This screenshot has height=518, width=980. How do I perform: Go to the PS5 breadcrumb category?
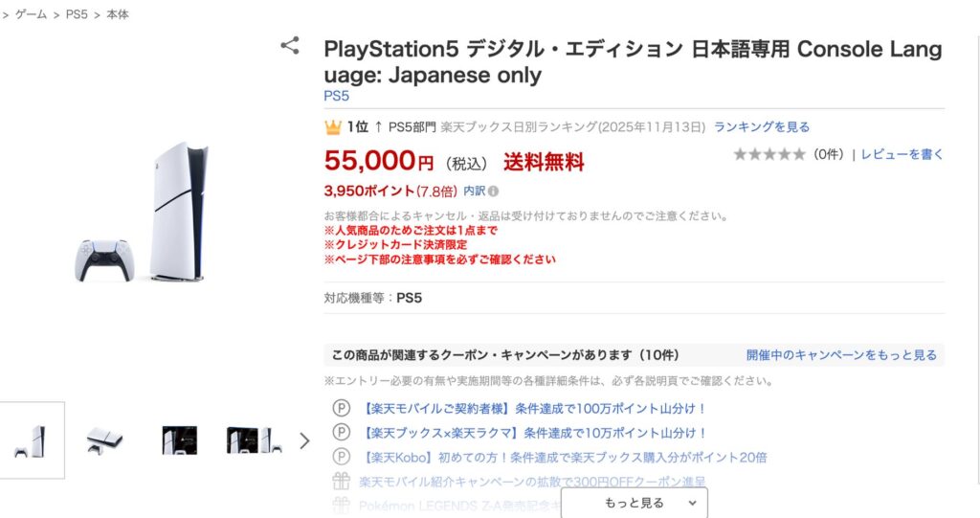[77, 15]
